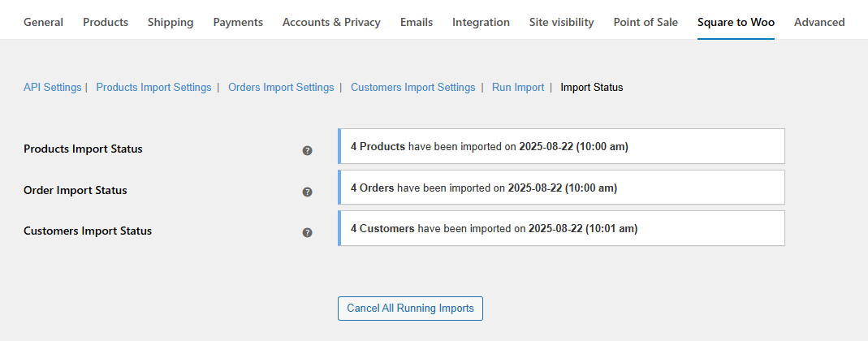Screen dimensions: 868x341
Task: Click help icon beside Customers Import Status
Action: click(307, 232)
